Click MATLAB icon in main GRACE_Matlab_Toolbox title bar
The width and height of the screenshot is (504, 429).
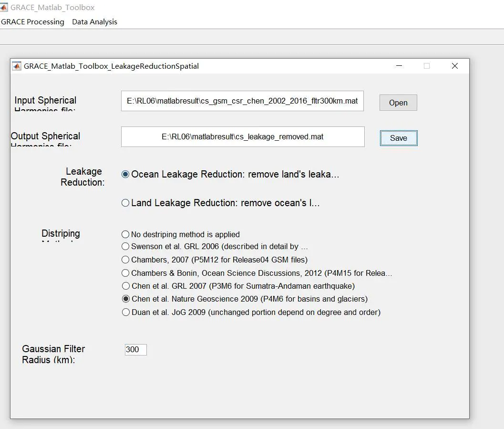pos(3,7)
